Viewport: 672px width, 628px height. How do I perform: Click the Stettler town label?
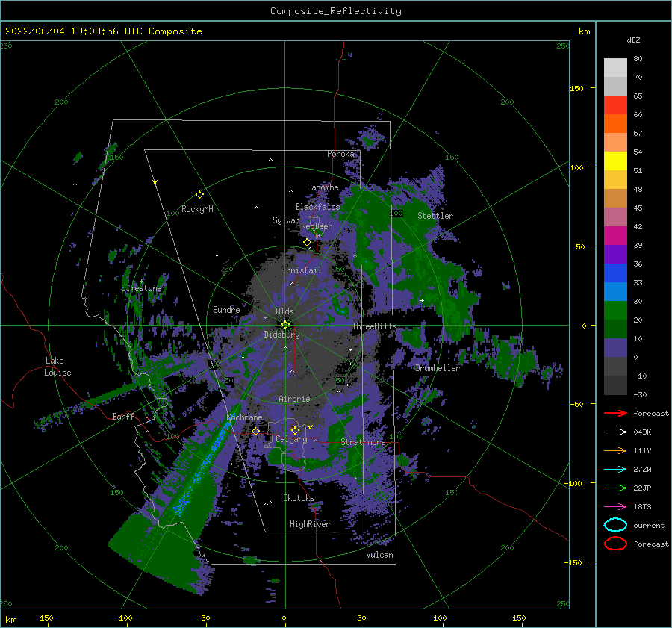(435, 216)
